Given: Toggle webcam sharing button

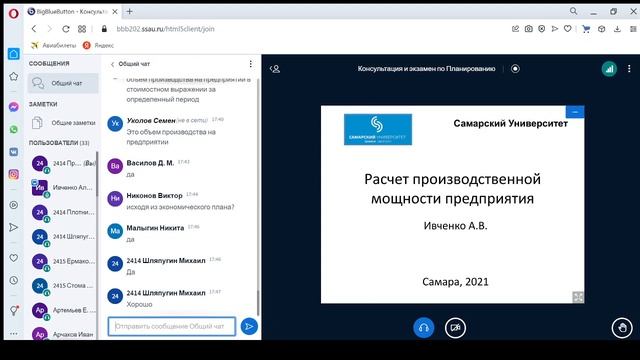Looking at the screenshot, I should (455, 328).
